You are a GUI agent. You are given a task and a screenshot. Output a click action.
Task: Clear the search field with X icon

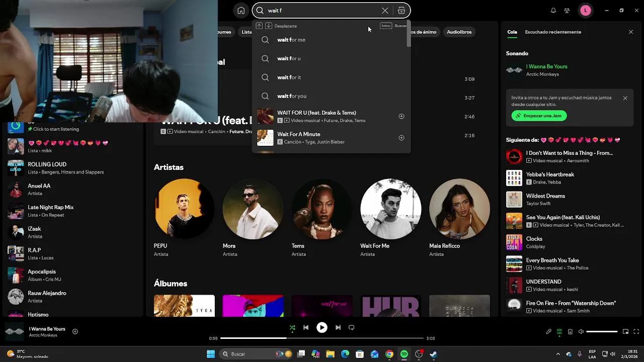[385, 11]
